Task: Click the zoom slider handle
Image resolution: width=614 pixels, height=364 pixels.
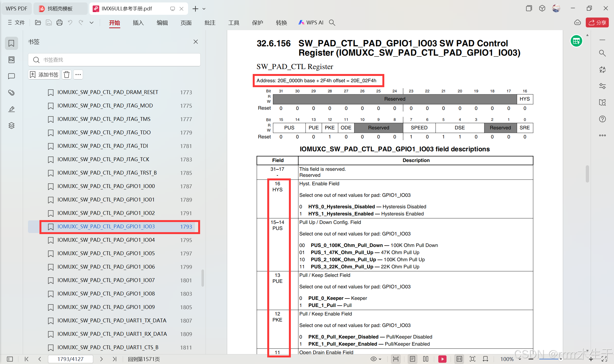Action: point(561,359)
